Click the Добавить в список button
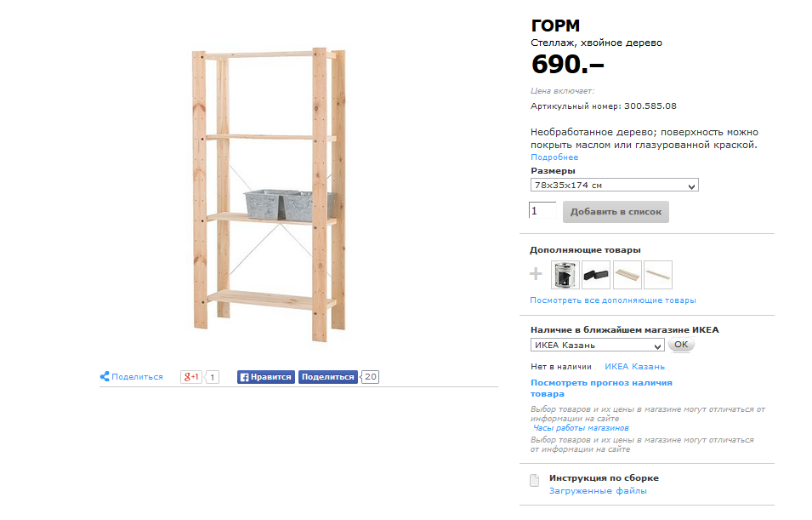This screenshot has height=520, width=812. pos(616,212)
